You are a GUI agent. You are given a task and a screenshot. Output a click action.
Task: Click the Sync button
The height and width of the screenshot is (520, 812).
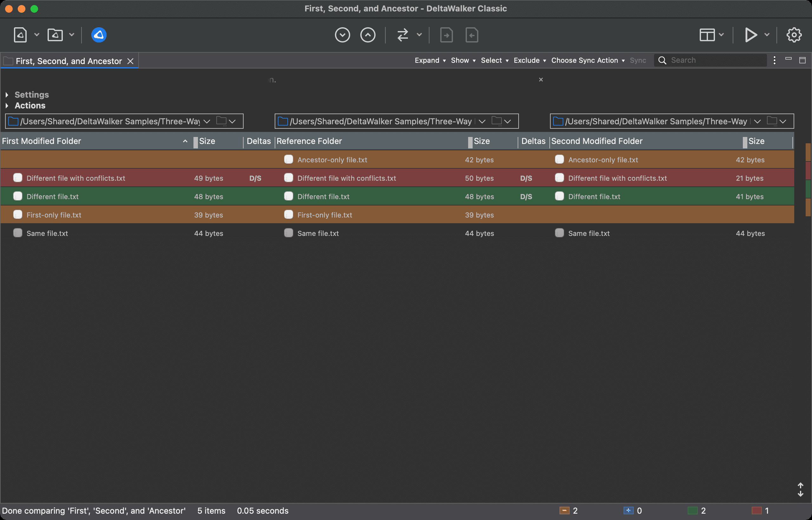(638, 61)
